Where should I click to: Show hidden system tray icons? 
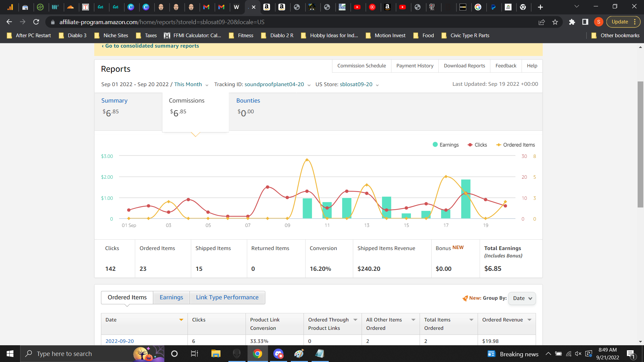pyautogui.click(x=548, y=354)
